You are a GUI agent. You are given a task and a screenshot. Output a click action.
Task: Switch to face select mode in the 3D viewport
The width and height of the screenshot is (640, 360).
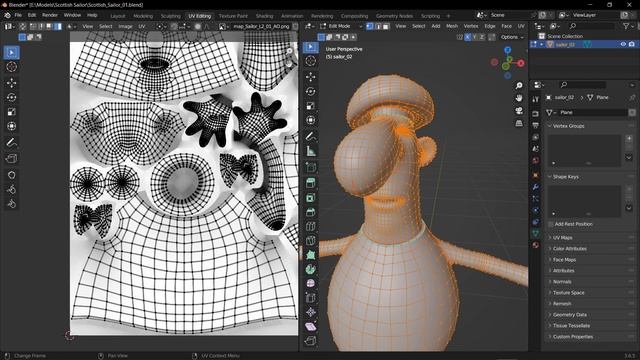386,26
